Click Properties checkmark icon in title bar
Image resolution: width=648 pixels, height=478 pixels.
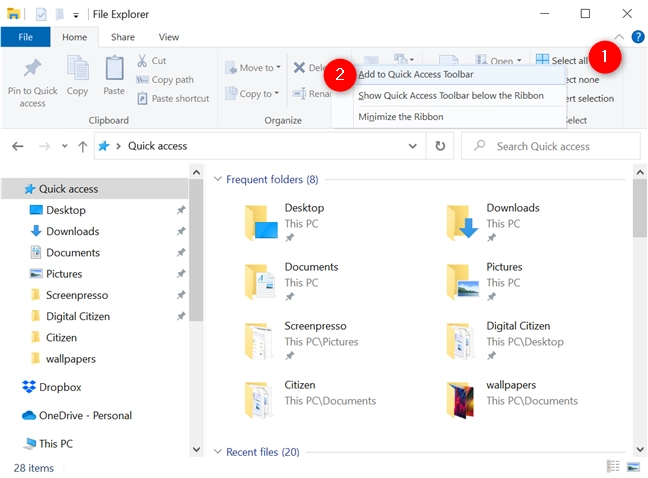(x=41, y=15)
